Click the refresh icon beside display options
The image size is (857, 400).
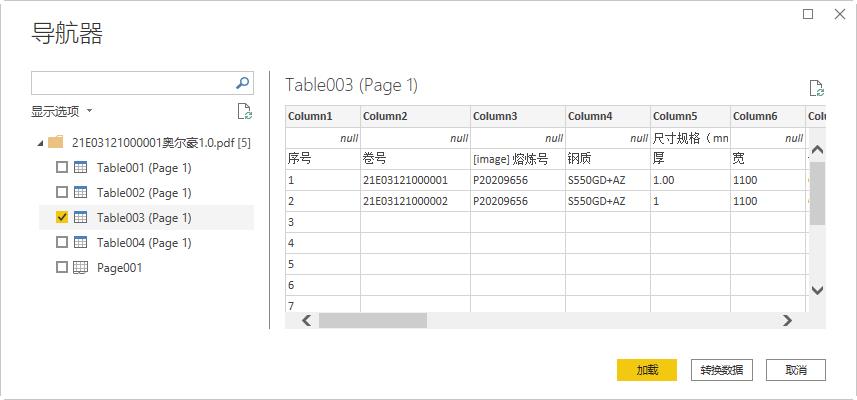coord(245,111)
